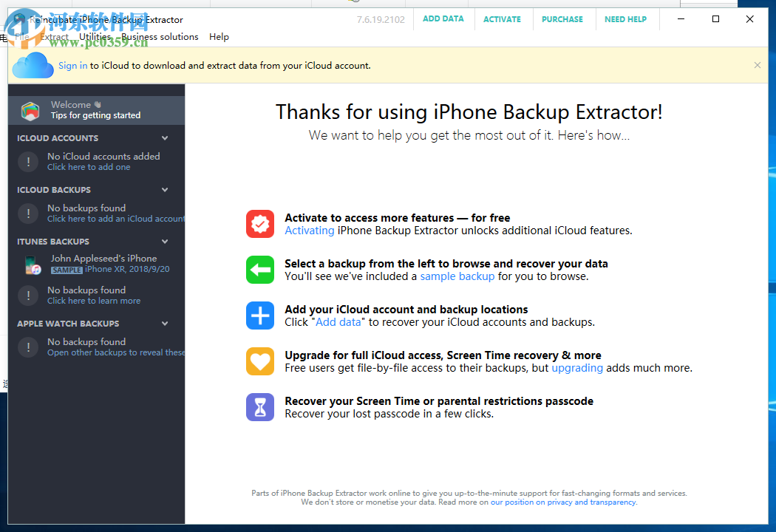Click the exclamation icon next to No iCloud accounts added

[28, 161]
